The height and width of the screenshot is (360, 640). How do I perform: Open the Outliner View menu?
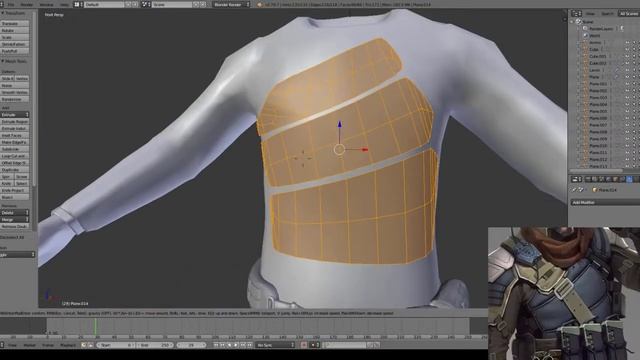[x=590, y=13]
